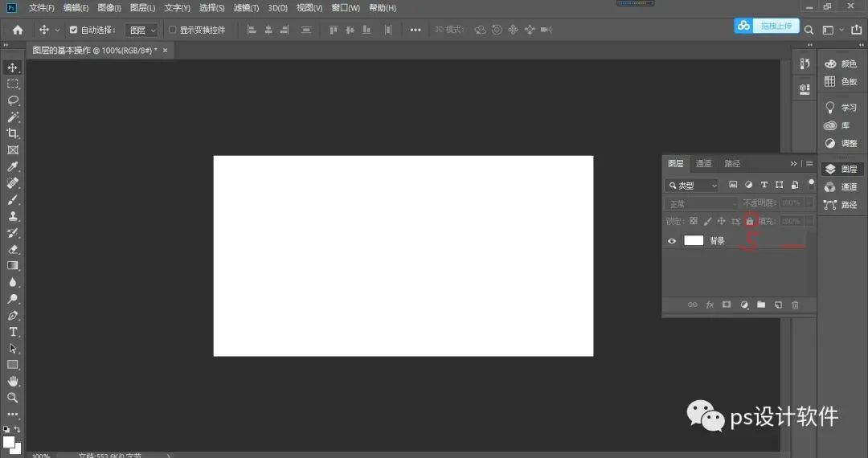Open the Layers panel menu icon

coord(809,164)
